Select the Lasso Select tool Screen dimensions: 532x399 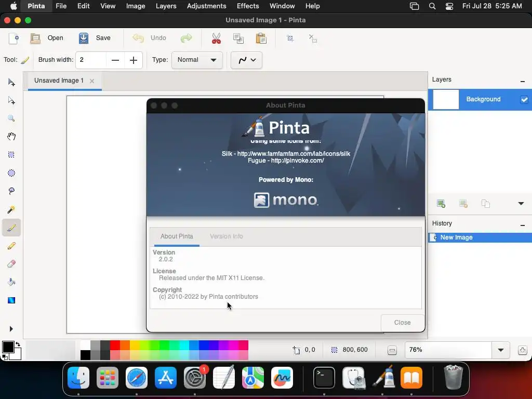(11, 191)
